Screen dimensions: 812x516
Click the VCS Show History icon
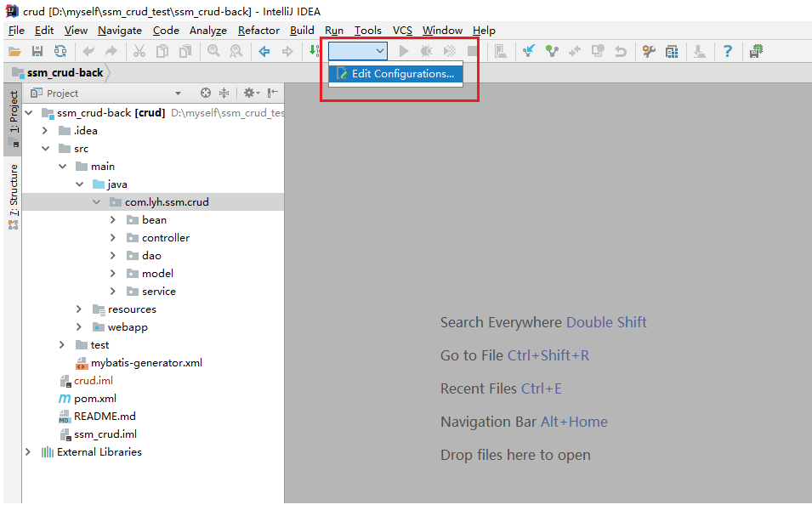(598, 51)
